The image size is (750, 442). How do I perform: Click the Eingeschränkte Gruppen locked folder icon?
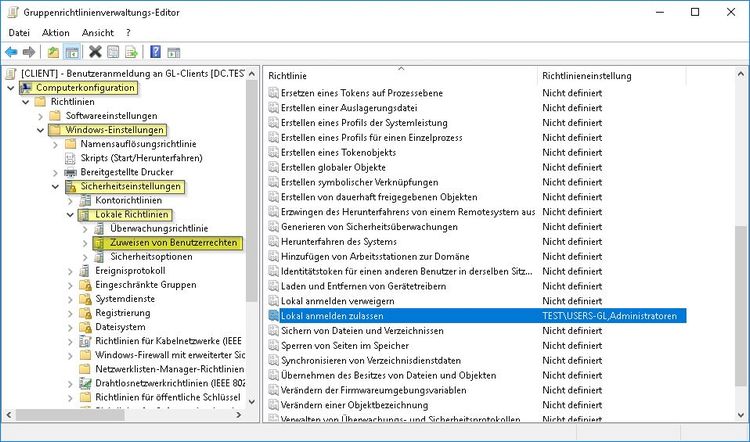point(85,285)
